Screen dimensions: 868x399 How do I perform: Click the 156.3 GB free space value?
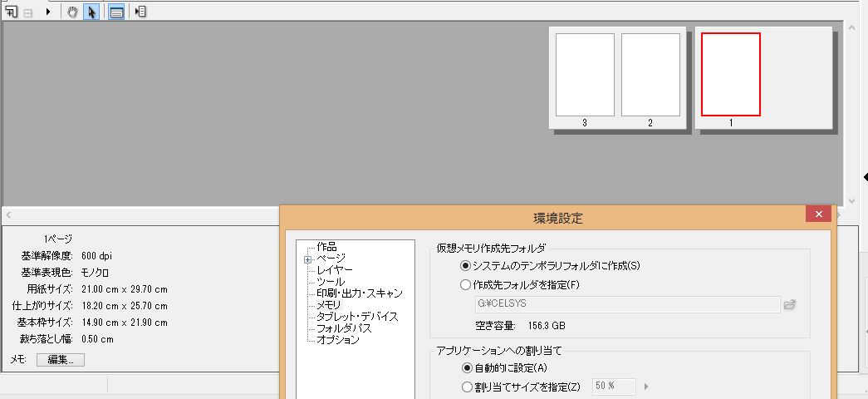(547, 326)
